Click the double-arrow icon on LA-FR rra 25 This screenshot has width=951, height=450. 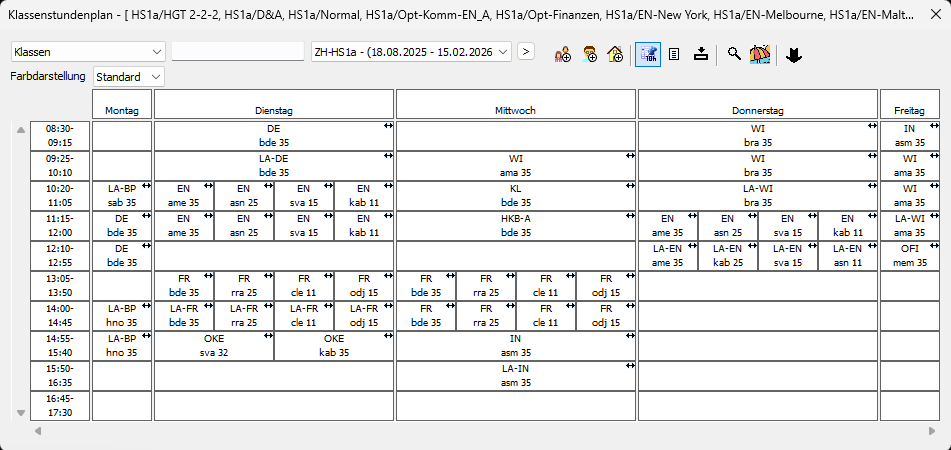point(268,306)
